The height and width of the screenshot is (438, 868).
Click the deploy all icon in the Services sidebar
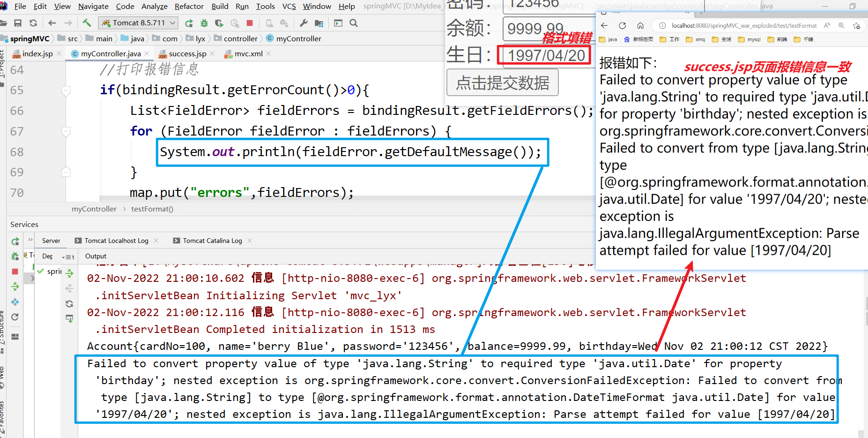click(x=15, y=287)
